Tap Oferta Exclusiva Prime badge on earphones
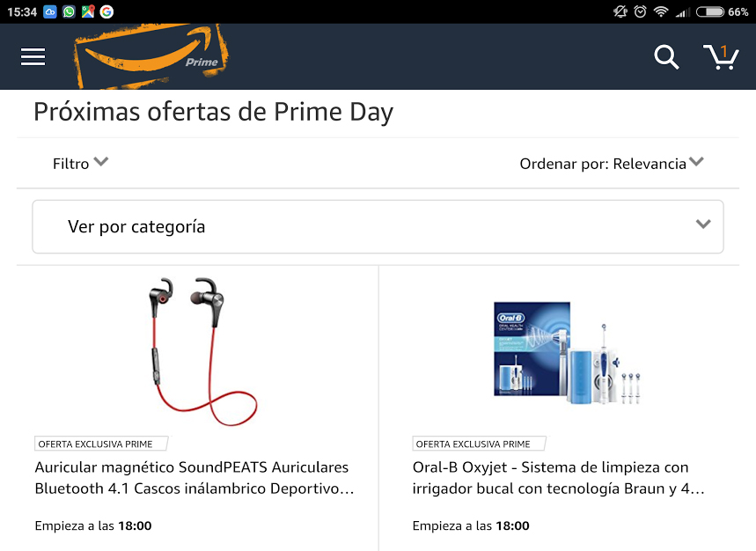 (101, 444)
